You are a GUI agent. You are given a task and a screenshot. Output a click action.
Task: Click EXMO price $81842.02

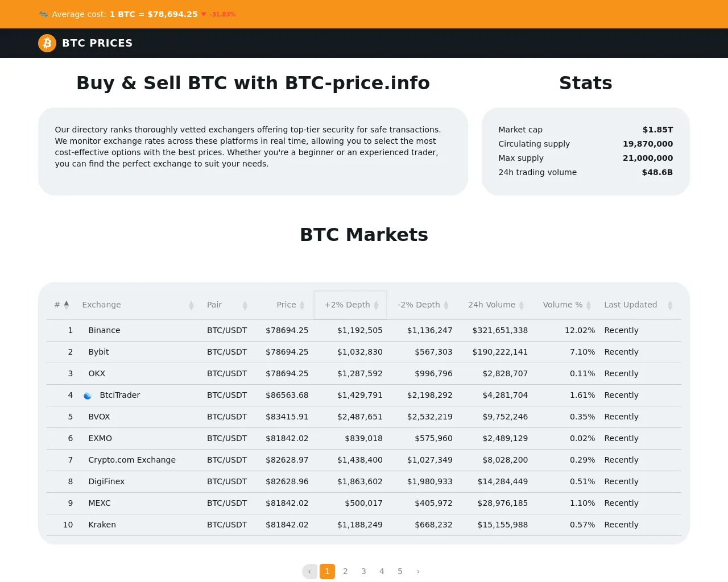tap(287, 438)
